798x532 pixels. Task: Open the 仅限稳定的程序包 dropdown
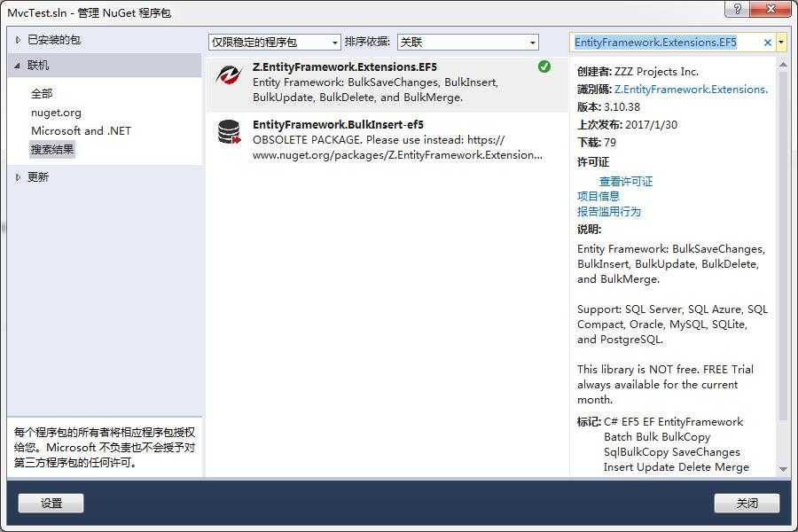click(x=274, y=43)
